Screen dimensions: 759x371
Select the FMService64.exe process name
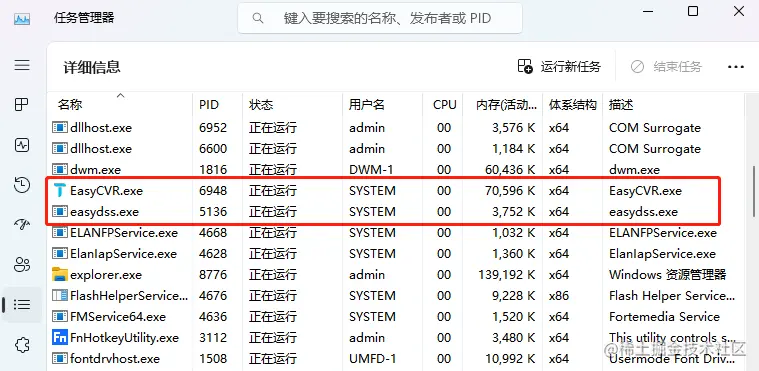[x=118, y=317]
